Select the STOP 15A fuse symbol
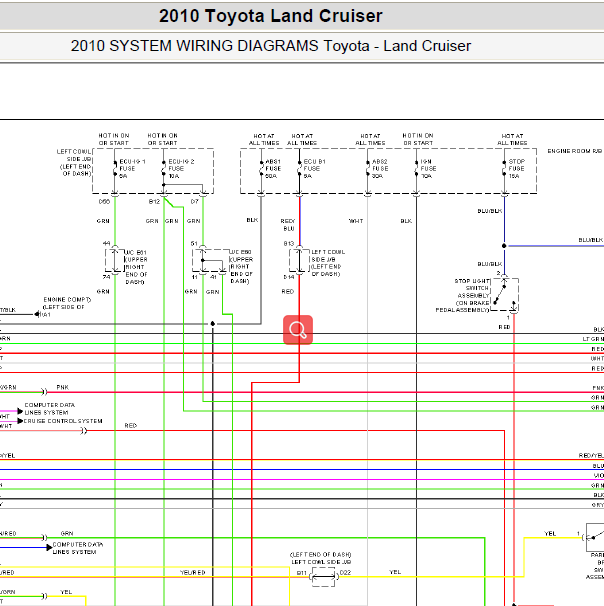Viewport: 604px width, 606px height. tap(504, 167)
